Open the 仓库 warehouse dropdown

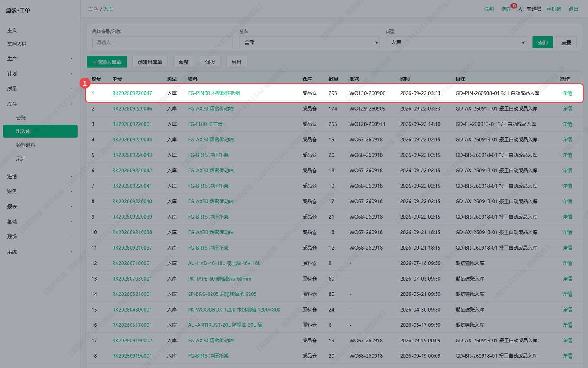(310, 42)
